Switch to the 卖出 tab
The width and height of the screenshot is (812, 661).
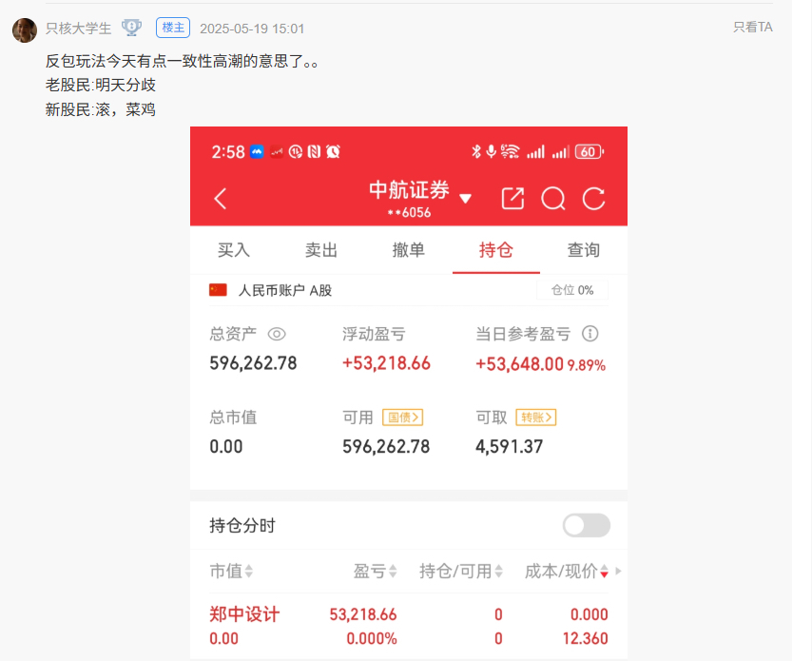[x=321, y=250]
